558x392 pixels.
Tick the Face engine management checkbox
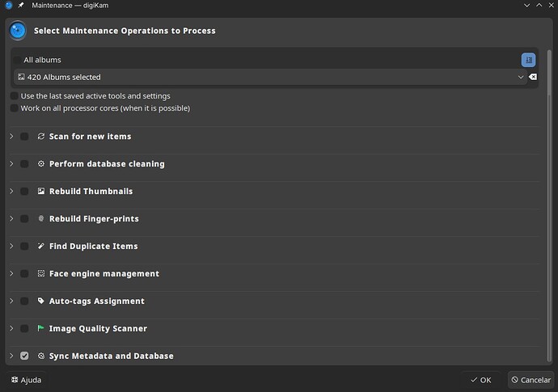[x=24, y=273]
